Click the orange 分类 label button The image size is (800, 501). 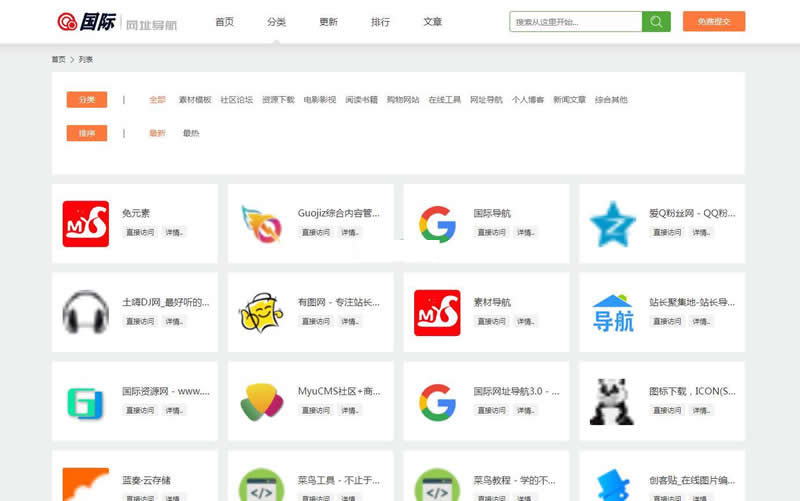pyautogui.click(x=87, y=99)
